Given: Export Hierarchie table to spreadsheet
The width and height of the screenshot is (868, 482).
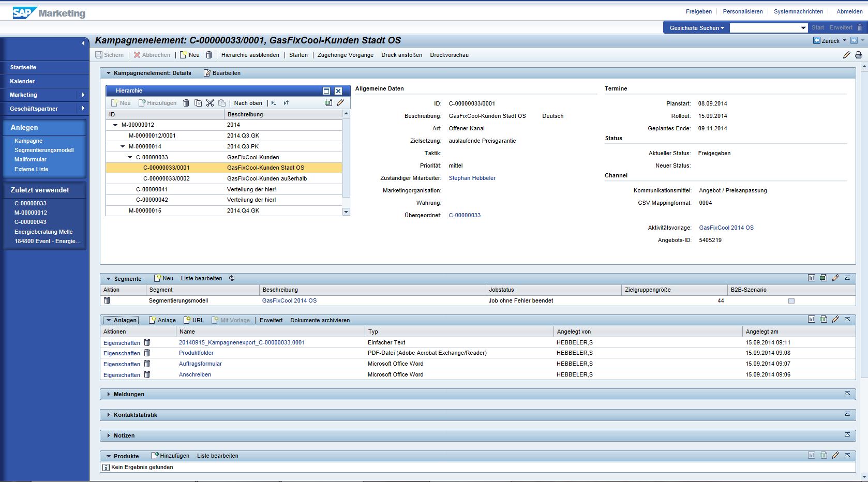Looking at the screenshot, I should coord(328,102).
